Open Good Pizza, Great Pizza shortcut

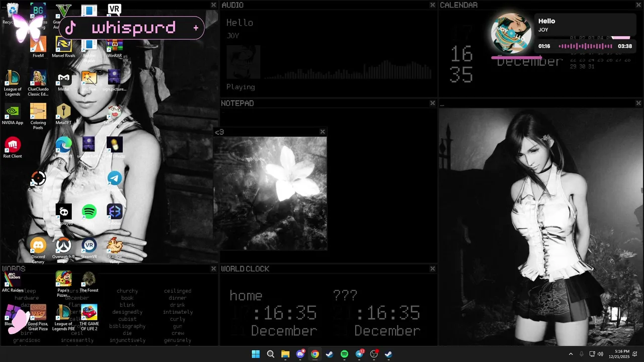[x=38, y=318]
